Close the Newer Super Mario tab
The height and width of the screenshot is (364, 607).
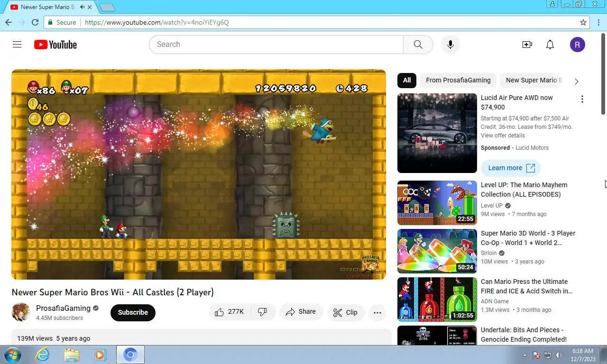90,7
